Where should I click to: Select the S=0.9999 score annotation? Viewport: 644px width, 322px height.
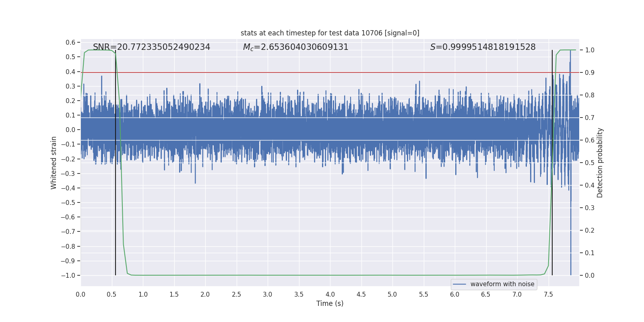pyautogui.click(x=483, y=47)
